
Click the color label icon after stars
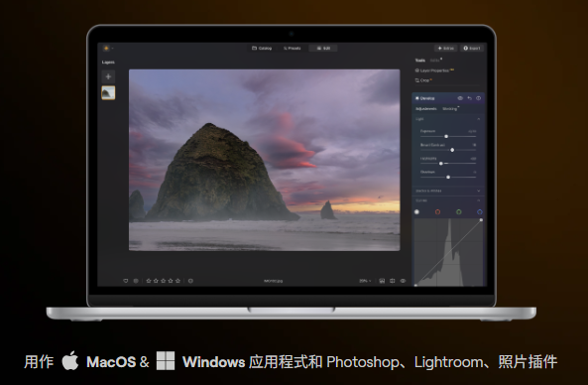tap(190, 281)
